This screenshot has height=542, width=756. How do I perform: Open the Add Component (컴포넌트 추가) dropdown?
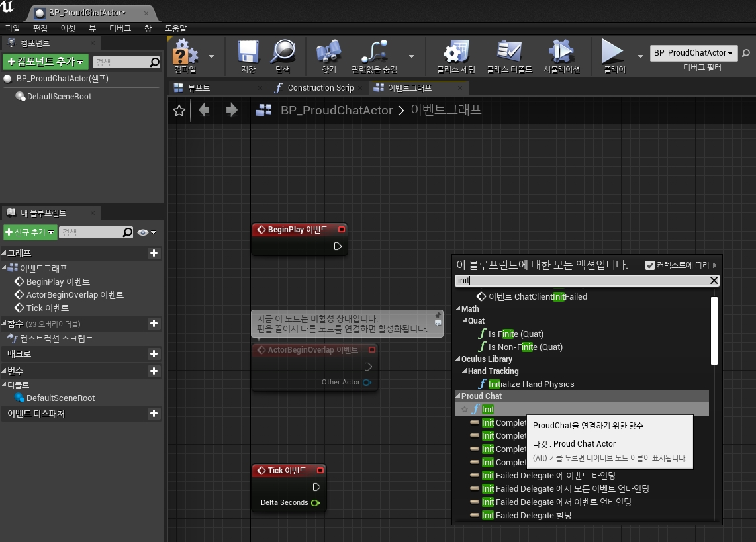tap(45, 62)
